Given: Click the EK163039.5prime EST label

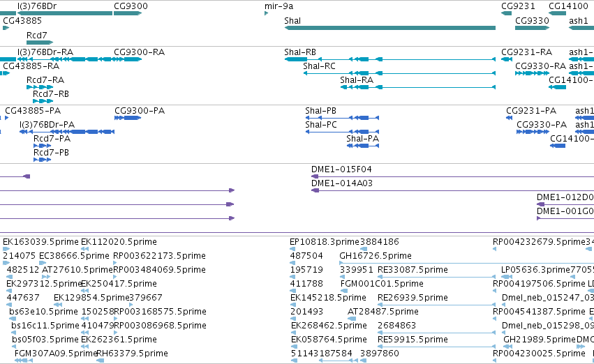Looking at the screenshot, I should coord(40,242).
